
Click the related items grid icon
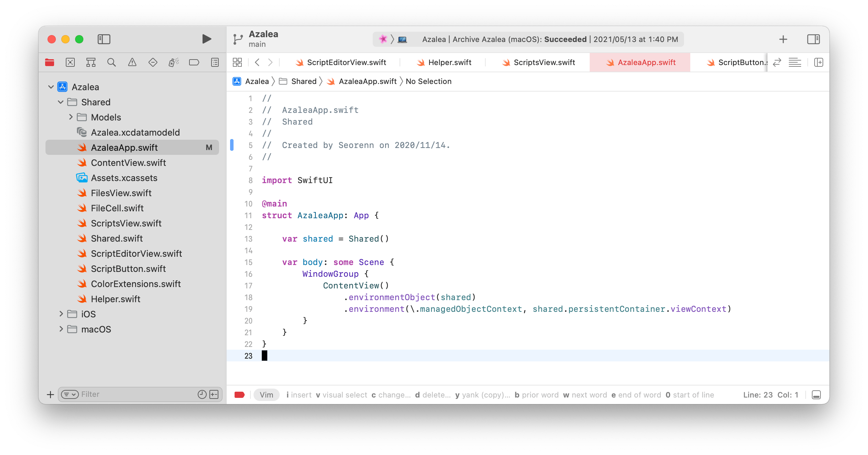coord(237,62)
